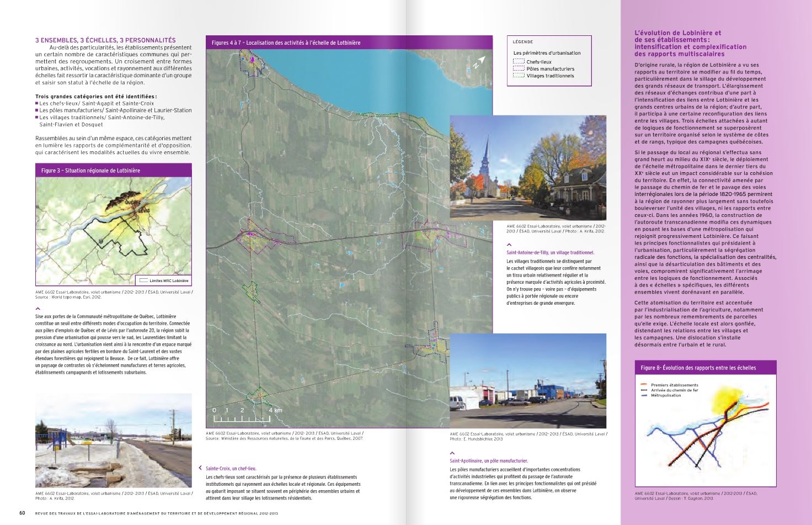
Task: Click the Arrivée du chemin de fer line symbol
Action: click(x=644, y=390)
